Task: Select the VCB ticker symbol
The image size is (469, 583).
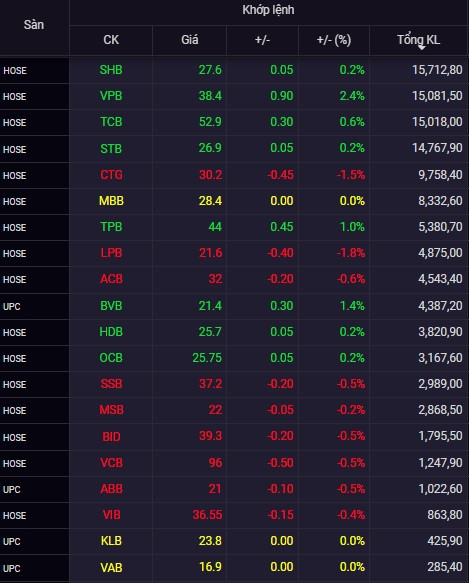Action: pos(111,463)
